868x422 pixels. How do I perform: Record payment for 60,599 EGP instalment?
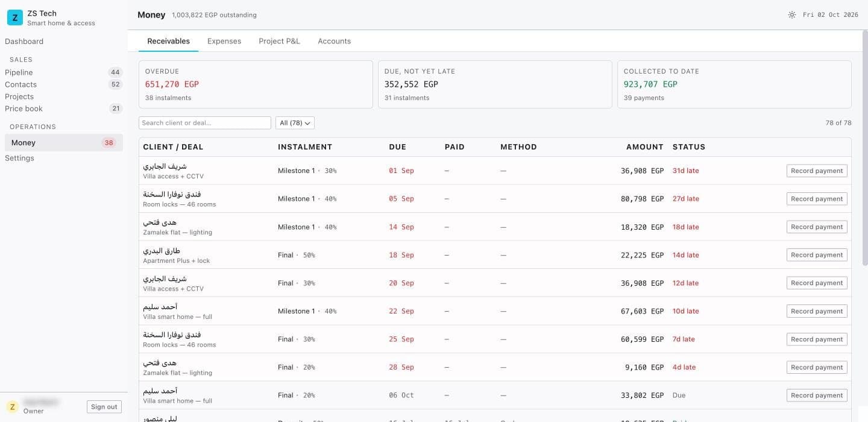click(x=817, y=339)
